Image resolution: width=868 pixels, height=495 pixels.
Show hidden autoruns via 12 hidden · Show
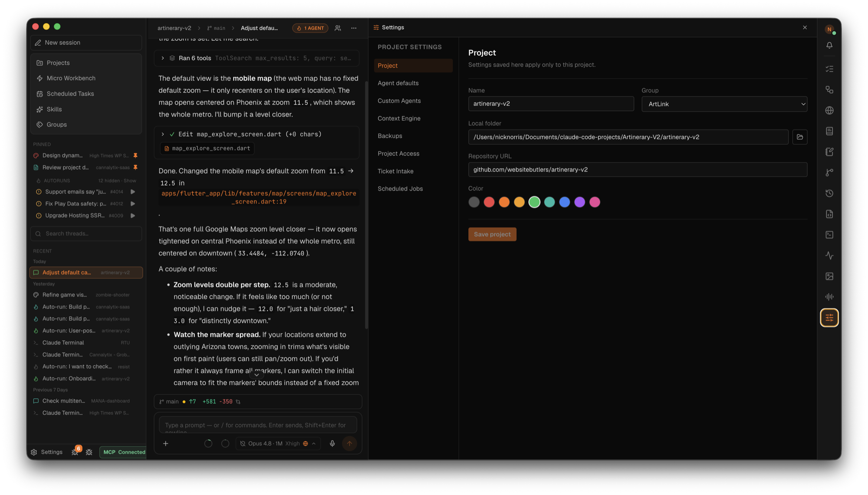(117, 180)
